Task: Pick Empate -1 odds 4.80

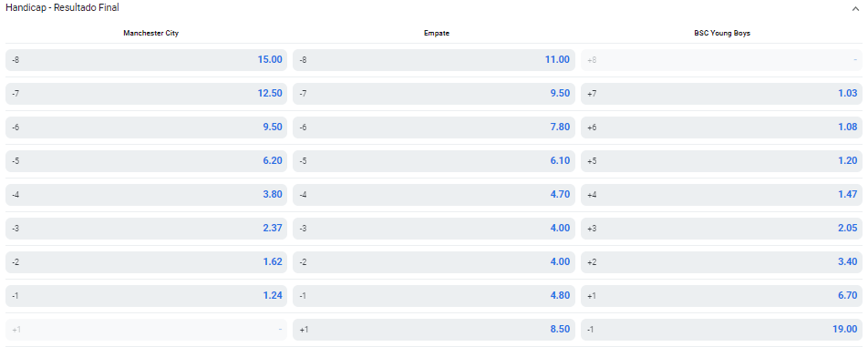Action: [433, 296]
